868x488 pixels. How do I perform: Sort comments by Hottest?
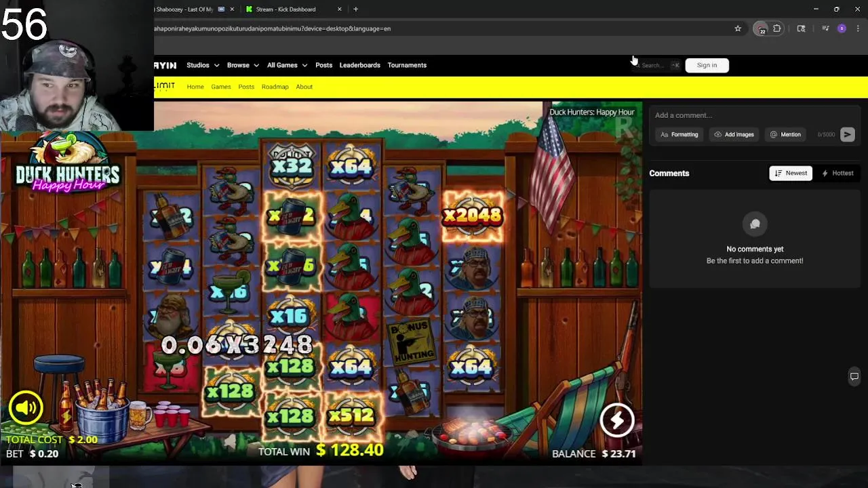tap(837, 173)
